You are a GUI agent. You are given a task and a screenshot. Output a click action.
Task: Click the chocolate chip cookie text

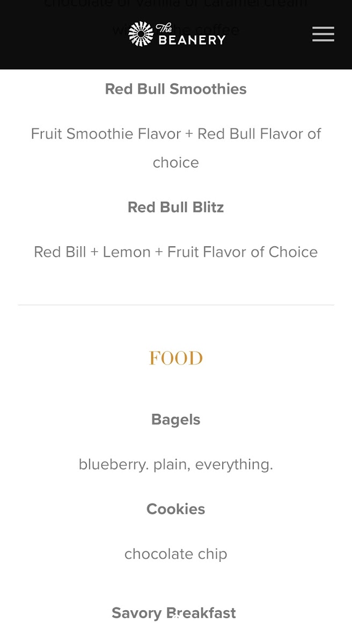pos(176,554)
